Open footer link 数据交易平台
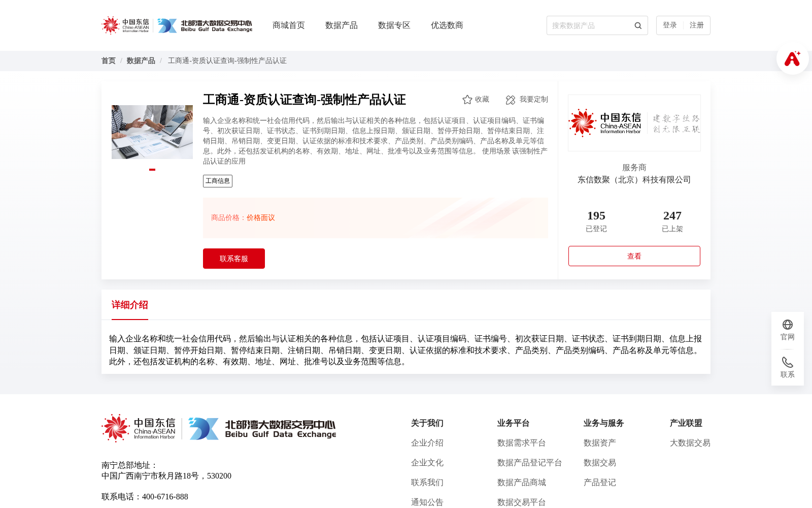812x508 pixels. point(522,502)
